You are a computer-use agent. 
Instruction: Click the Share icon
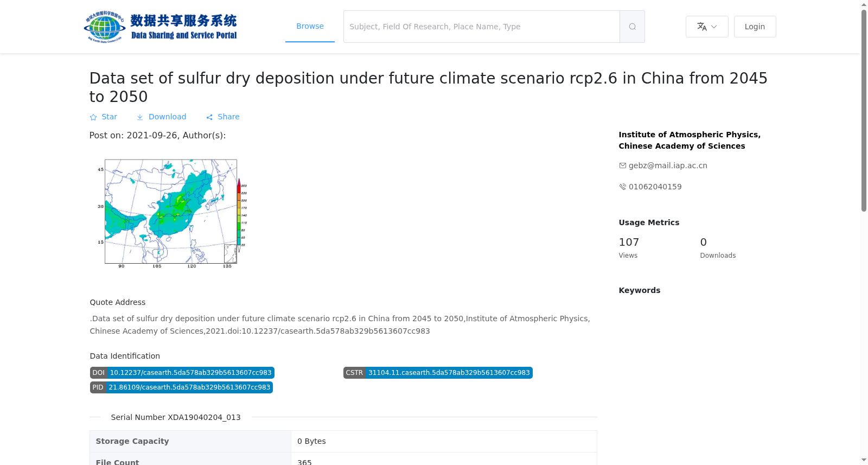click(209, 117)
